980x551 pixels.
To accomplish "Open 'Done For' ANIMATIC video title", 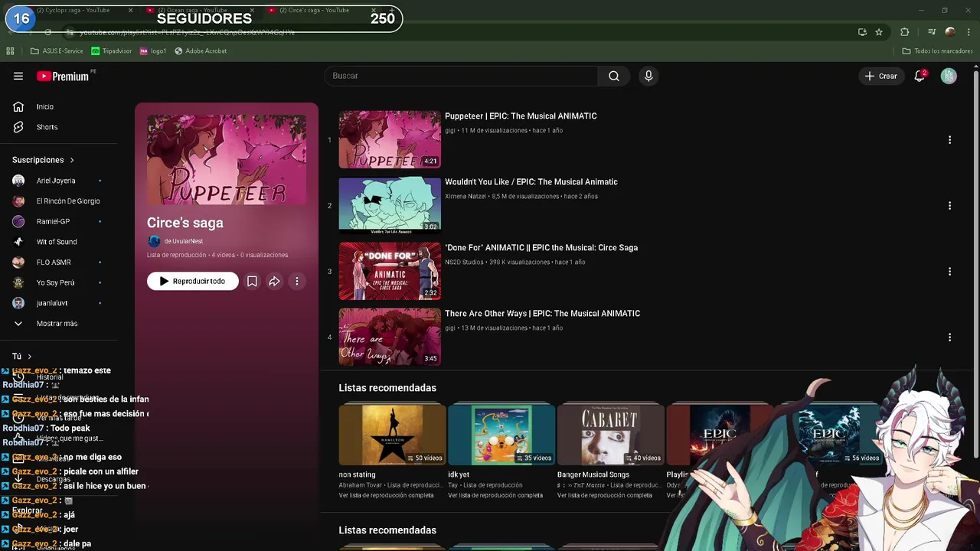I will click(541, 248).
